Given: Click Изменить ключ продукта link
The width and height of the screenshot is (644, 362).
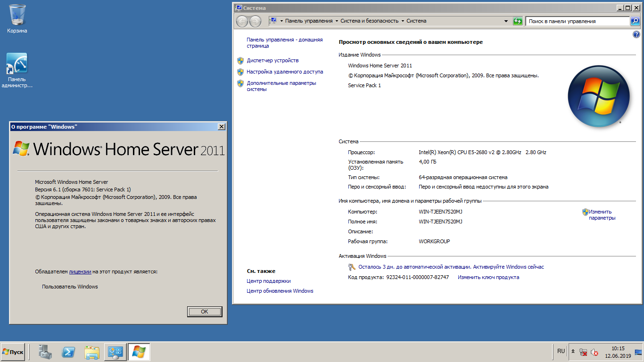Looking at the screenshot, I should pos(488,277).
